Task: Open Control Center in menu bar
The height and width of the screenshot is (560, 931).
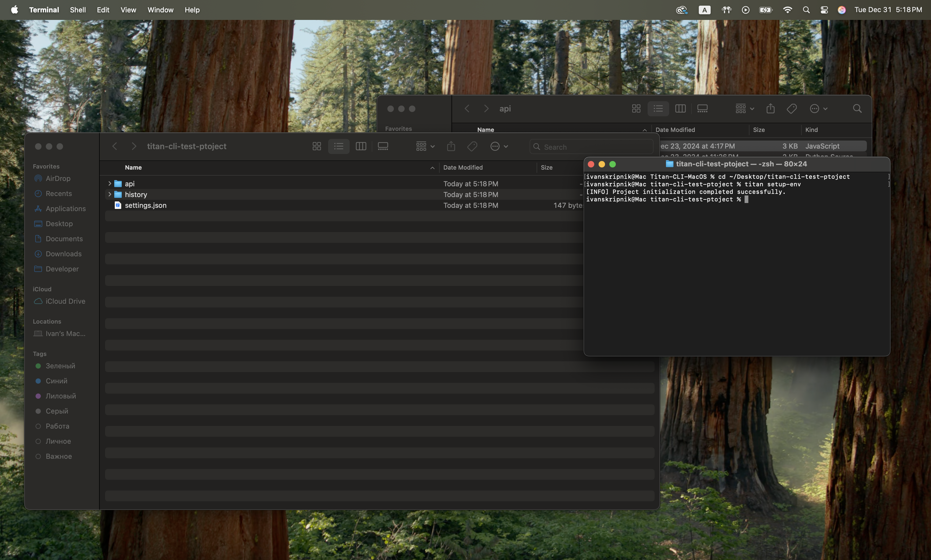Action: [824, 10]
